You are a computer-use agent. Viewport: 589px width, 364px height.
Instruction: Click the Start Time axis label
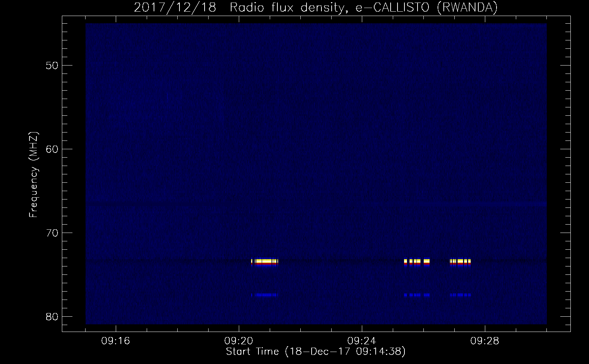[x=316, y=352]
